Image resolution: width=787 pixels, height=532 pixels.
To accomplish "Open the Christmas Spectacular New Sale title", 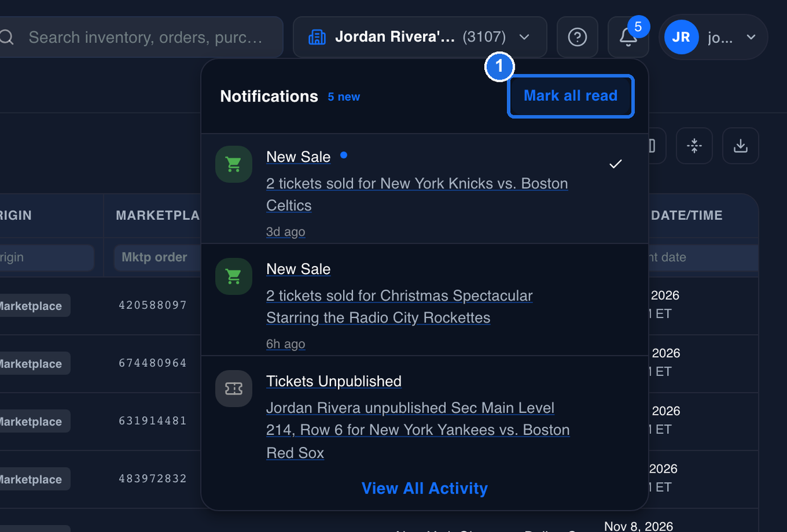I will (x=298, y=269).
